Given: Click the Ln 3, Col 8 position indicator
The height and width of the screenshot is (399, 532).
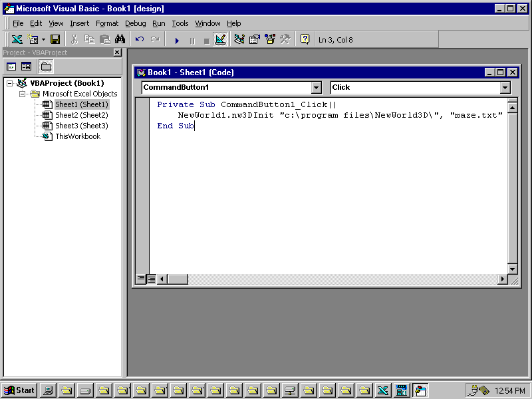Looking at the screenshot, I should [x=336, y=40].
